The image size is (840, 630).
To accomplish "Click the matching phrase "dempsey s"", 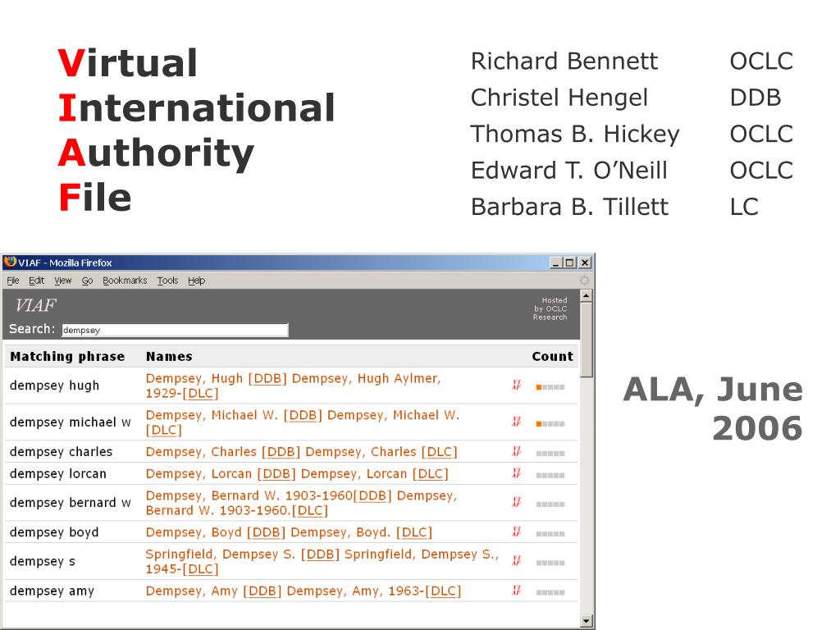I will [x=43, y=561].
